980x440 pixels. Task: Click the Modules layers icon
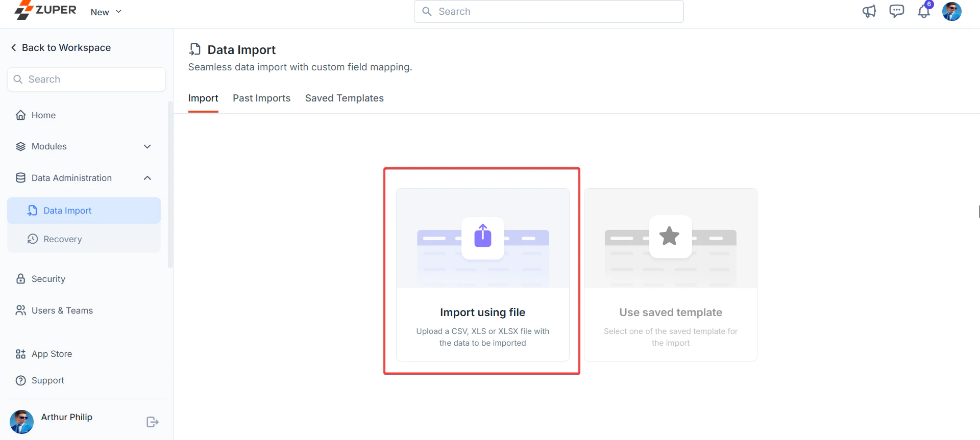click(20, 146)
